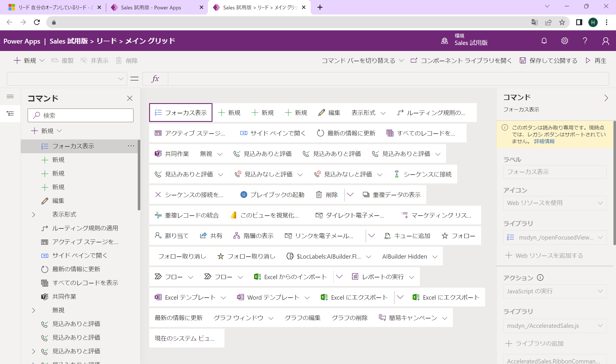This screenshot has width=616, height=364.
Task: Click 保存して公開する button
Action: (548, 60)
